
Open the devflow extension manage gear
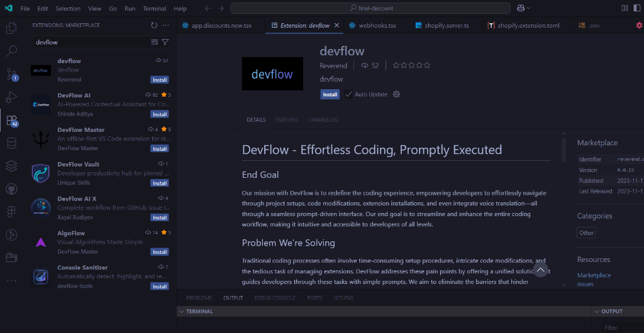click(x=396, y=94)
